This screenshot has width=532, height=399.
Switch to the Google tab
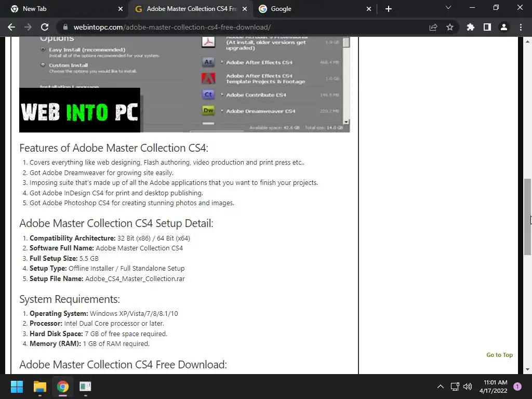(x=314, y=9)
